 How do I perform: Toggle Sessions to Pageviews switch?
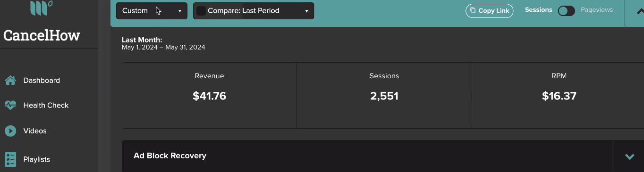[x=566, y=11]
